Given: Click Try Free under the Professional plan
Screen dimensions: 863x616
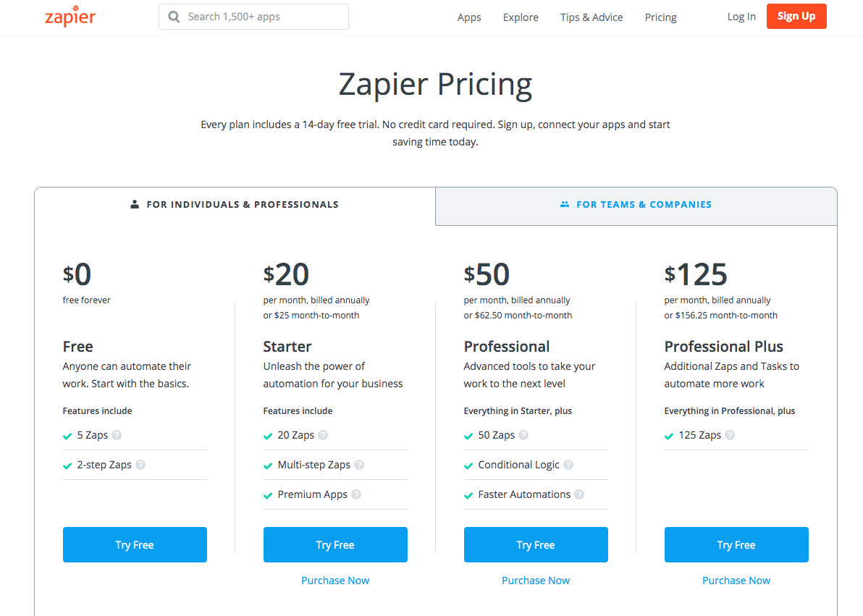Looking at the screenshot, I should [x=536, y=544].
